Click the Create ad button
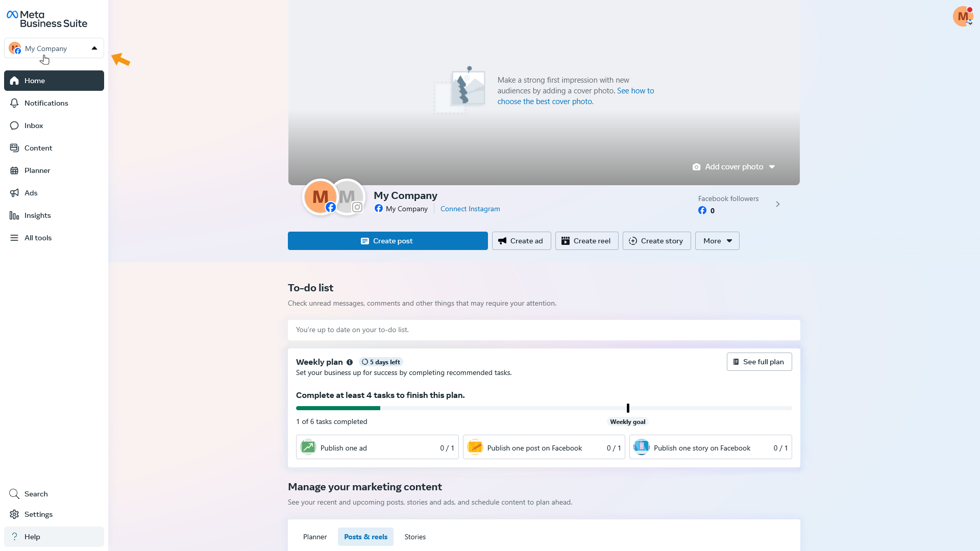 pos(522,241)
